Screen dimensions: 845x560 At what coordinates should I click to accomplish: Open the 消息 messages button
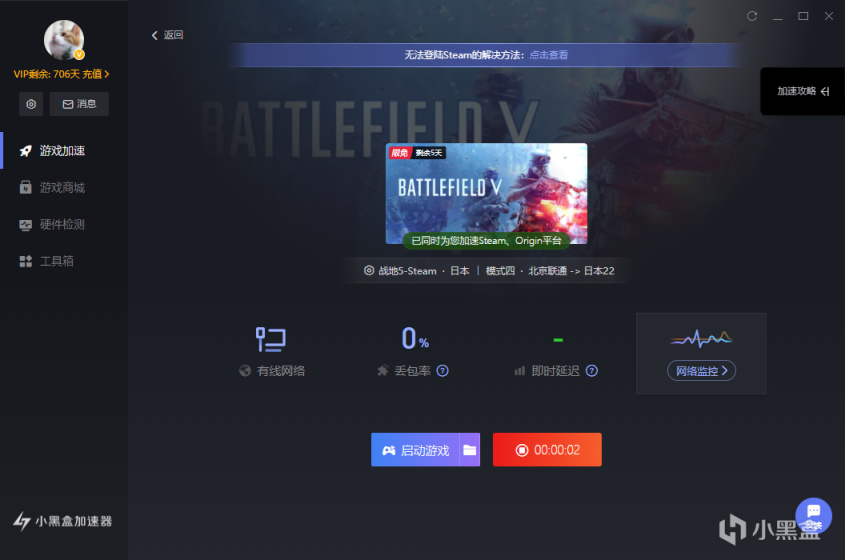tap(79, 104)
